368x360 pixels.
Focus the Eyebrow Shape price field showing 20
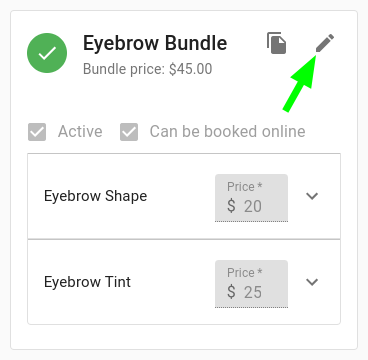(251, 198)
